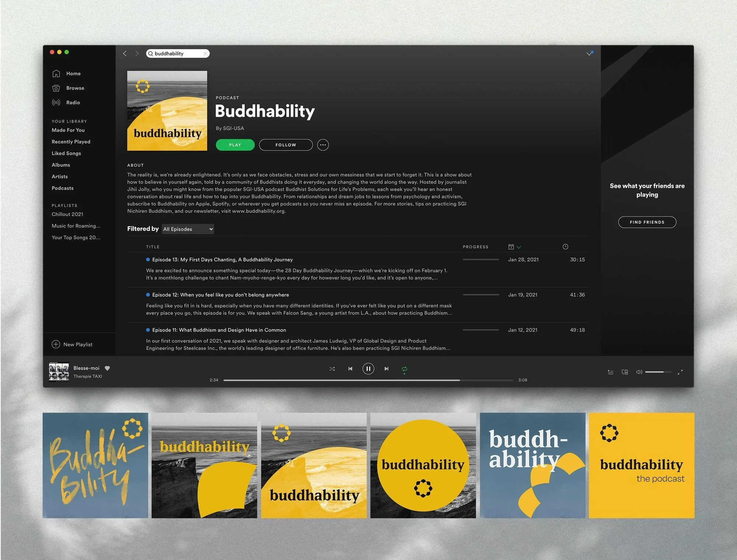Mute using the speaker volume icon
737x560 pixels.
(639, 372)
